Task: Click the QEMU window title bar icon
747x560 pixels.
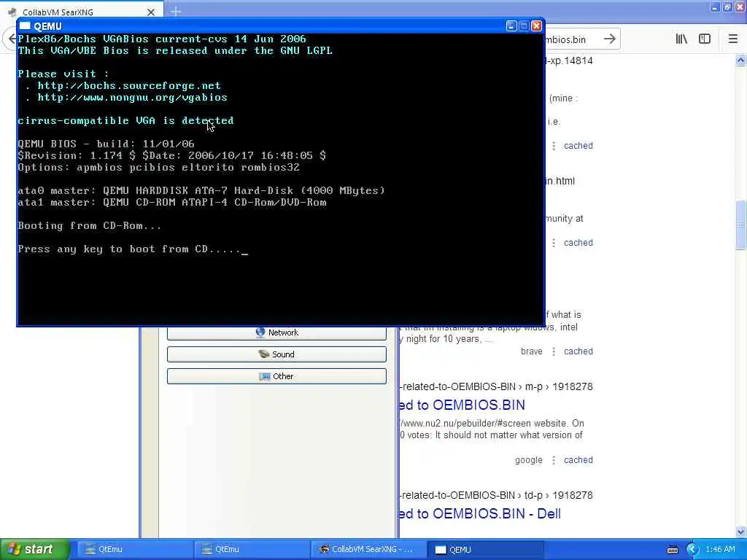Action: (x=26, y=26)
